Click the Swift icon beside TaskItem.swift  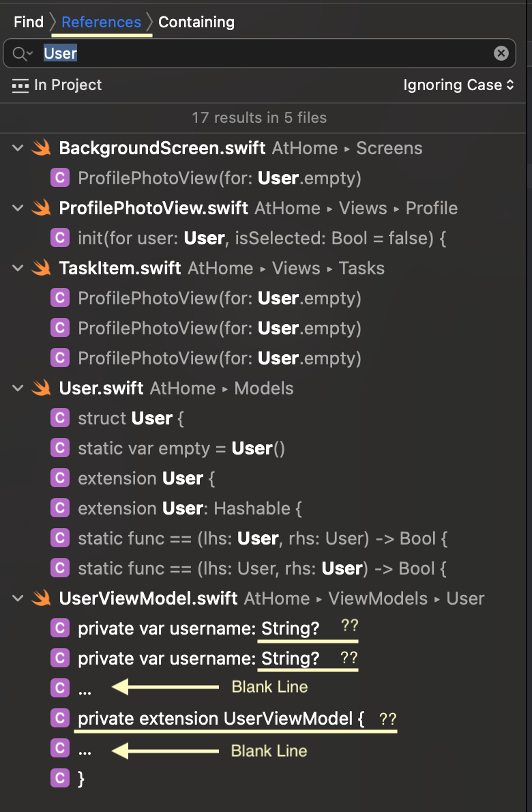[x=42, y=268]
